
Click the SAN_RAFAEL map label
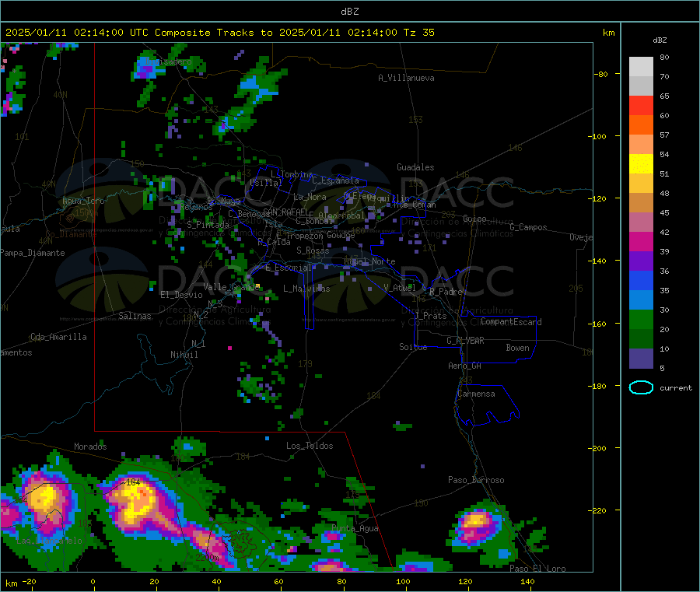coord(285,212)
